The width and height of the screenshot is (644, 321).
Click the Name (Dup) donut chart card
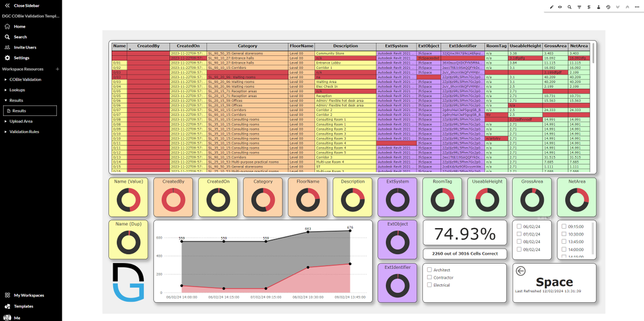coord(128,239)
